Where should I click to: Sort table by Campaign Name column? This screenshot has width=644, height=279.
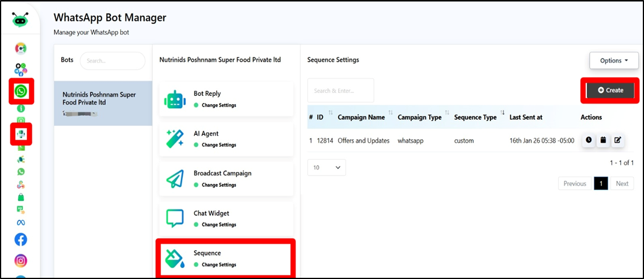pyautogui.click(x=361, y=117)
